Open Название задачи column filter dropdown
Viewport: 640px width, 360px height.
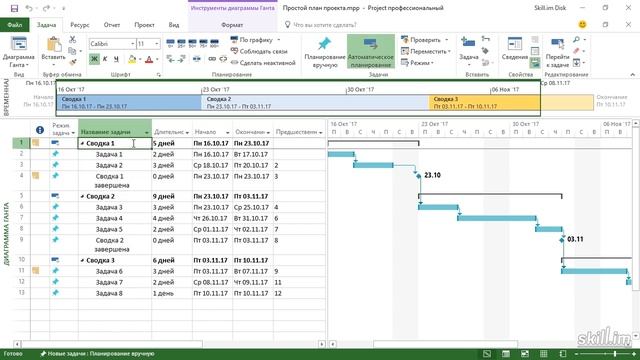[147, 132]
